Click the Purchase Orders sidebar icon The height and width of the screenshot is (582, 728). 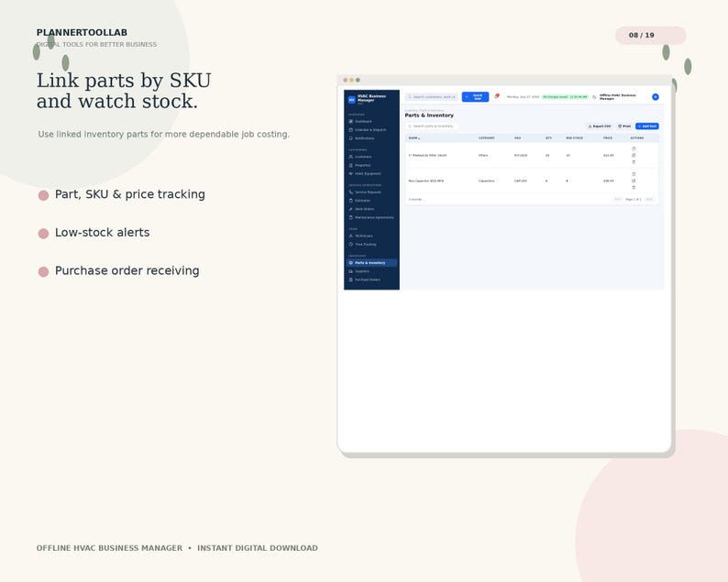(x=351, y=280)
